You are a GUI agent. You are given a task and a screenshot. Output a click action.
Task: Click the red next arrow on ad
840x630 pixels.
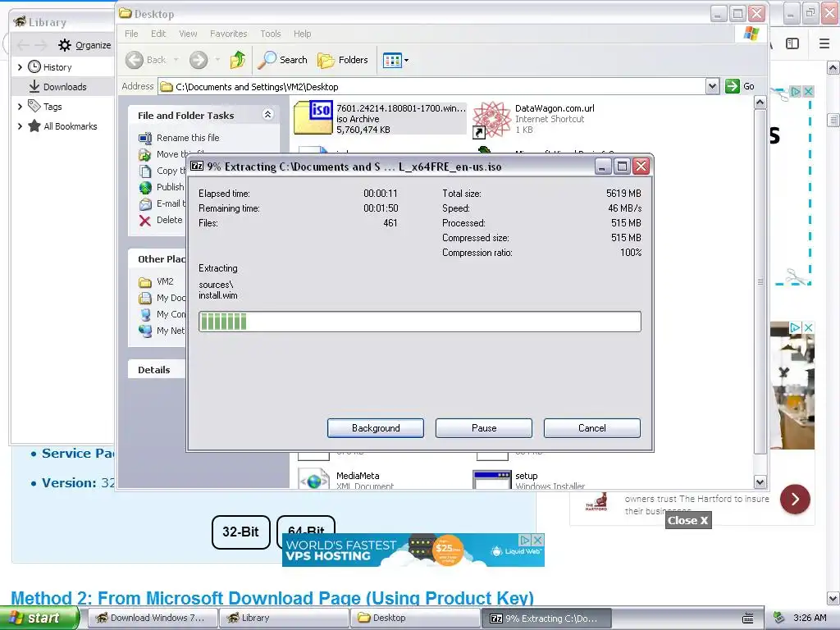(x=795, y=500)
